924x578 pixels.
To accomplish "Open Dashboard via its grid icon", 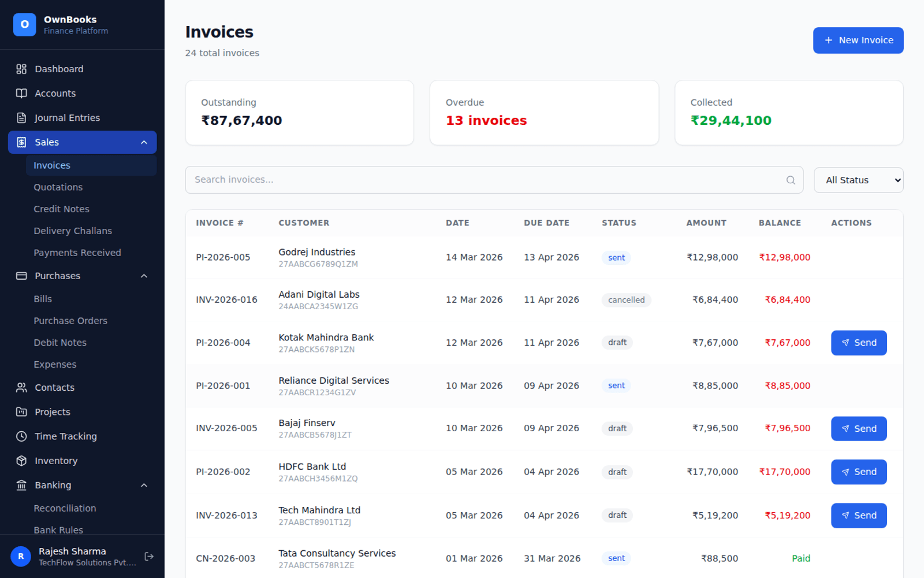I will pos(21,69).
